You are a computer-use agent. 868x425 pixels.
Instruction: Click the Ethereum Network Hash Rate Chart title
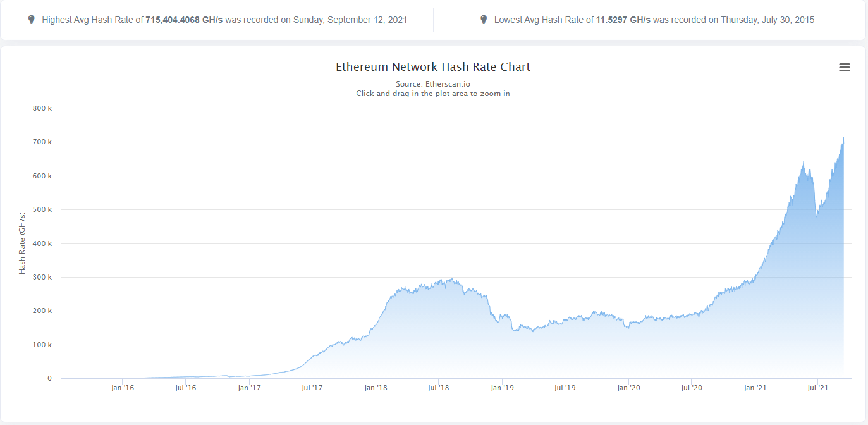point(433,67)
